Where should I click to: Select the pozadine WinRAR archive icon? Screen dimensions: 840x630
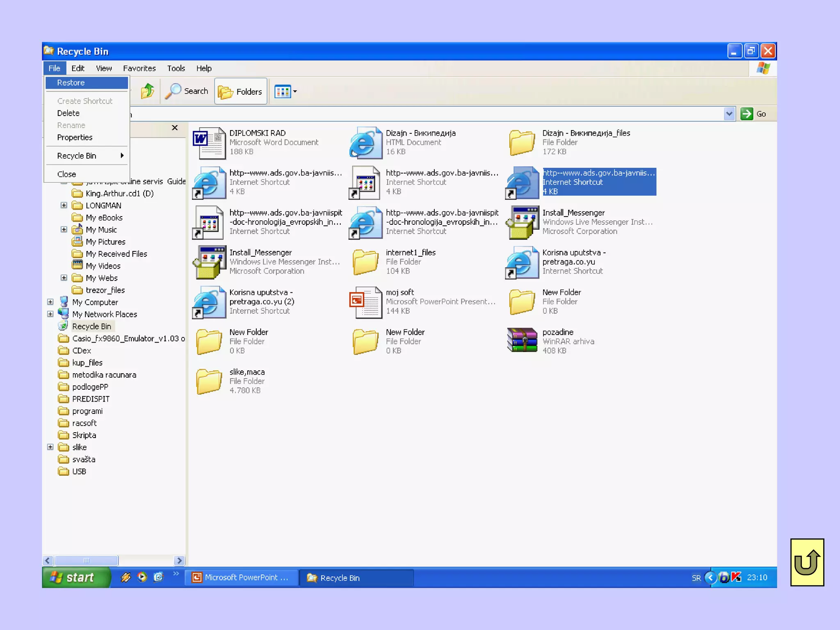point(522,340)
